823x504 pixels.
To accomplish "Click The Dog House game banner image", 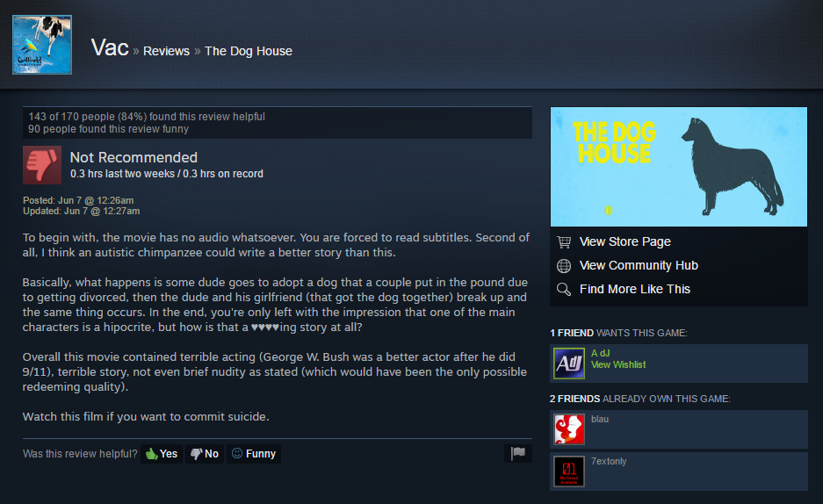I will click(679, 167).
